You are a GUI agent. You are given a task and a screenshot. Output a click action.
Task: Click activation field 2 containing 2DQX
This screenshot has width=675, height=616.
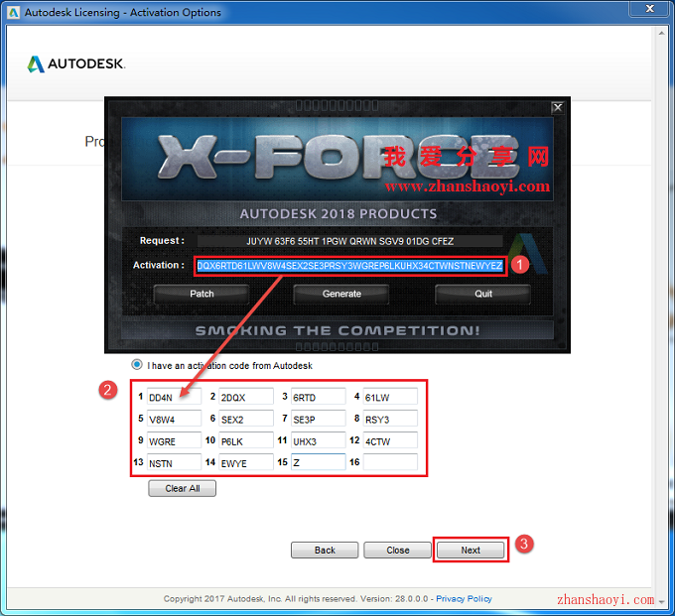click(x=246, y=397)
